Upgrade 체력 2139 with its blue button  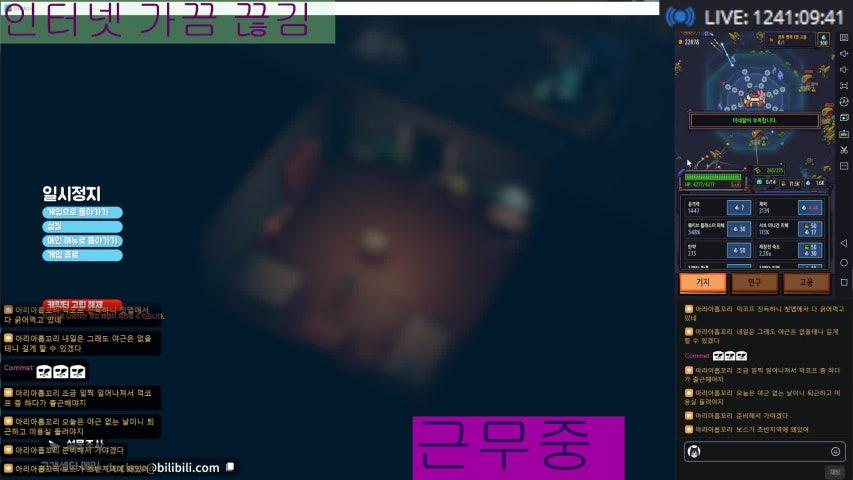point(810,207)
